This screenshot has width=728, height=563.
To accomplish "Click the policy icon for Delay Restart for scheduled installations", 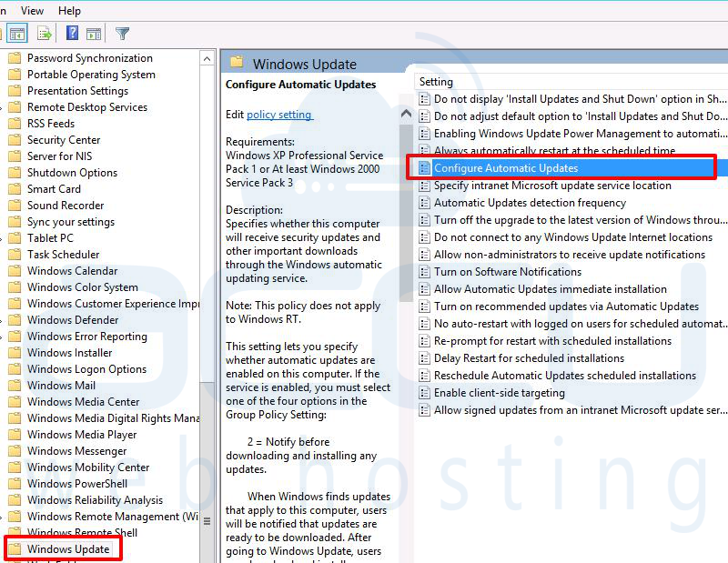I will 424,358.
